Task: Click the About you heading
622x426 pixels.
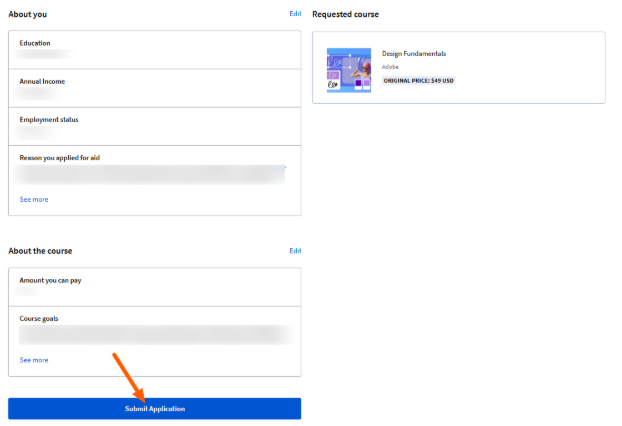Action: [28, 14]
